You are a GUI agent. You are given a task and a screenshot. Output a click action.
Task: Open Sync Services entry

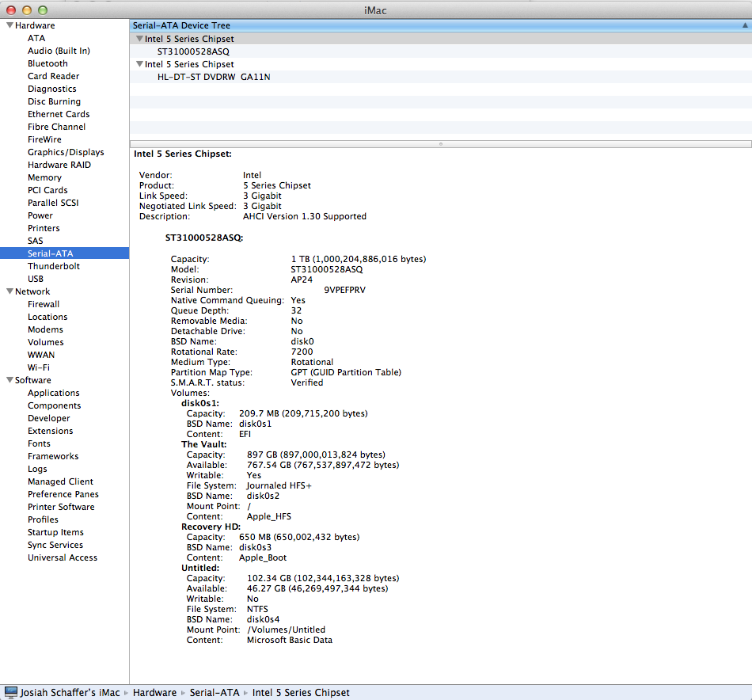point(55,545)
